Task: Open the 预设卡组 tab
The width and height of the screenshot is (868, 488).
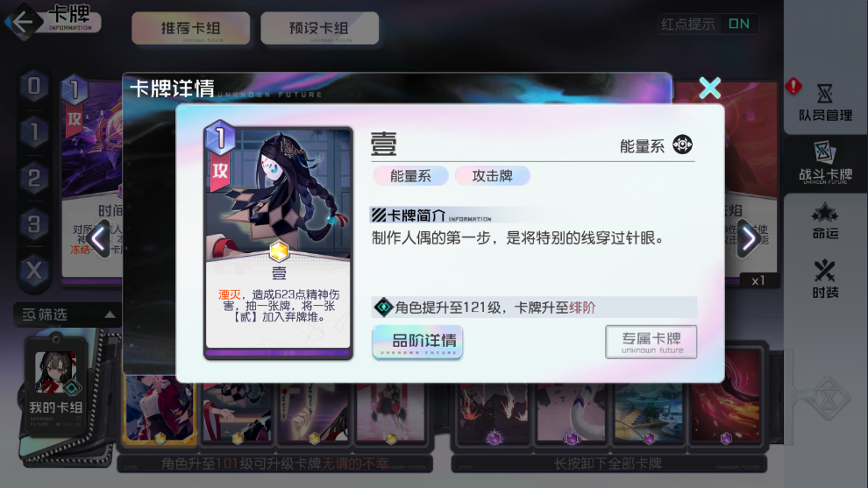Action: pos(319,28)
